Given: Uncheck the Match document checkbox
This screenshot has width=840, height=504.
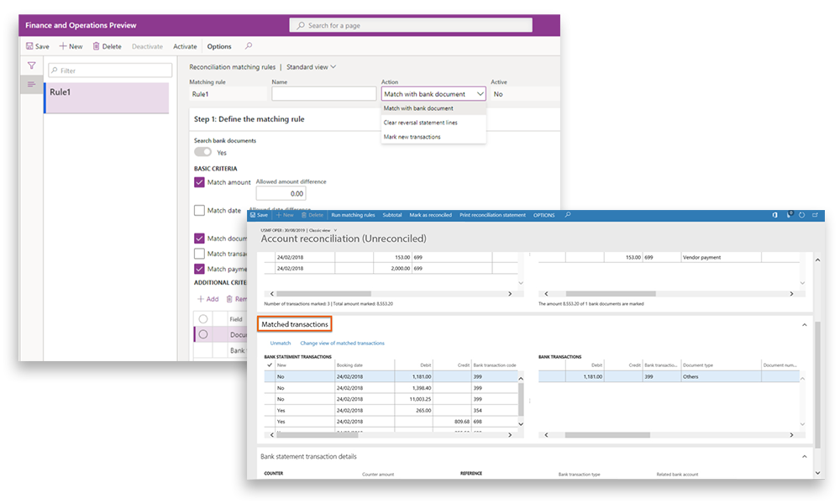Looking at the screenshot, I should pyautogui.click(x=199, y=239).
